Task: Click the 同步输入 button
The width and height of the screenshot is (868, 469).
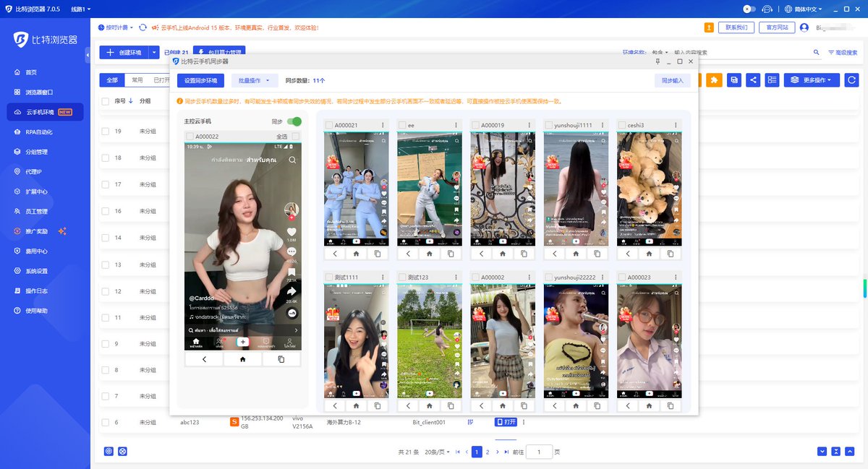Action: coord(672,81)
